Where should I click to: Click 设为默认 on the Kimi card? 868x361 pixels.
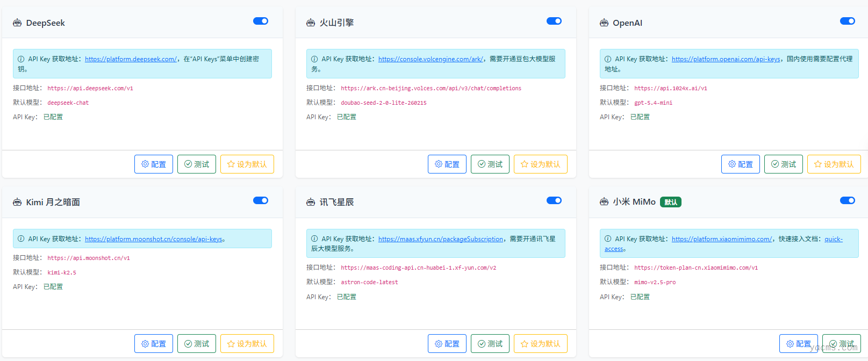[x=247, y=343]
